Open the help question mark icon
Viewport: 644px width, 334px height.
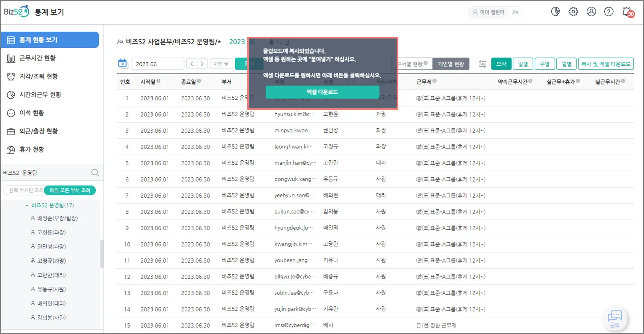[609, 12]
